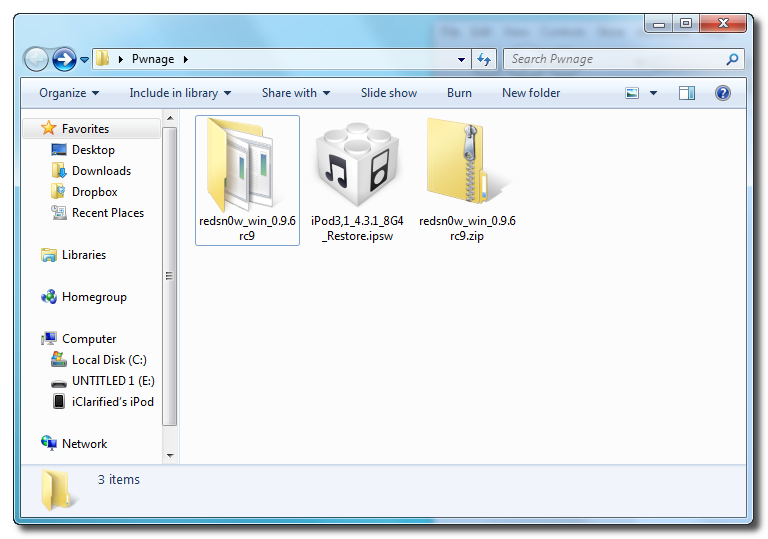Open the view options dropdown arrow
Screen dimensions: 768x539
point(654,93)
